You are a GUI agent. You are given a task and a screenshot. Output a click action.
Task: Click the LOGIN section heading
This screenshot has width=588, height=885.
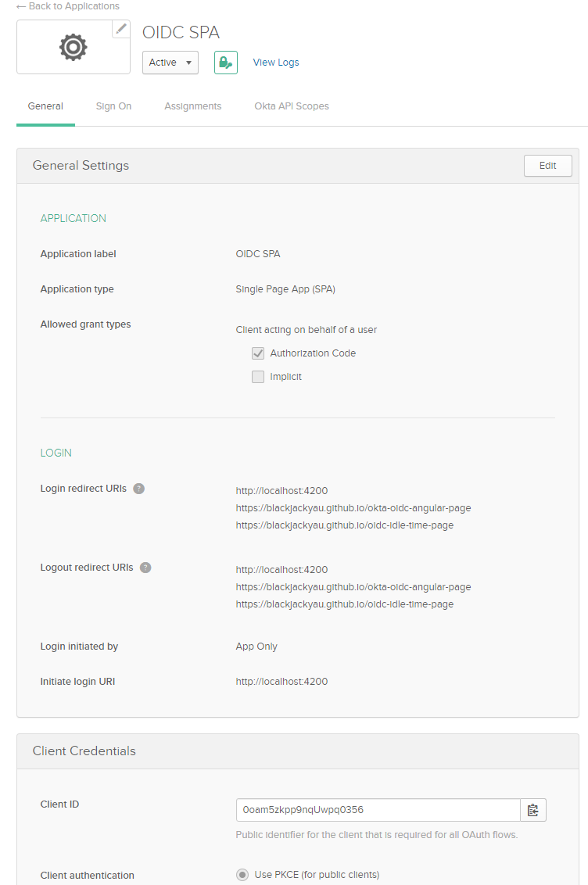click(56, 453)
